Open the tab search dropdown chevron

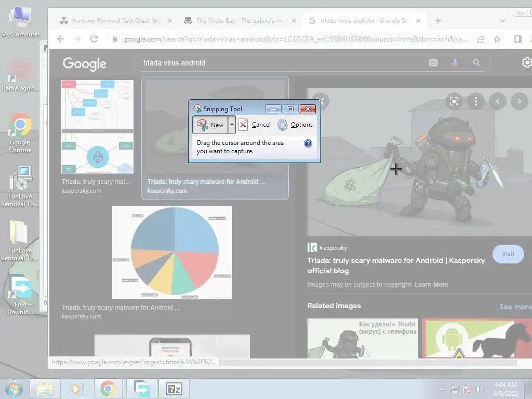(502, 21)
